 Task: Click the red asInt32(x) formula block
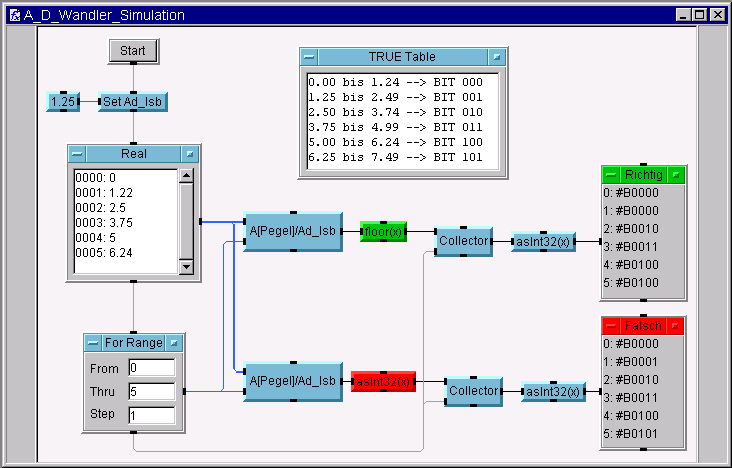click(383, 381)
